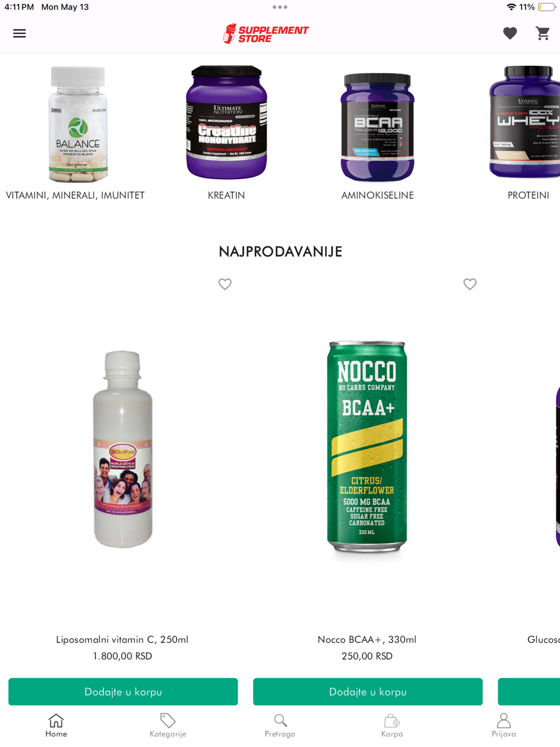This screenshot has height=747, width=560.
Task: Open the Prijava login tab
Action: pos(504,726)
